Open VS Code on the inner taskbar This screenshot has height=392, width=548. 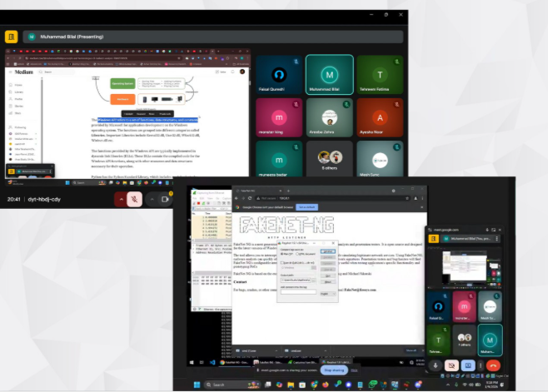212,362
